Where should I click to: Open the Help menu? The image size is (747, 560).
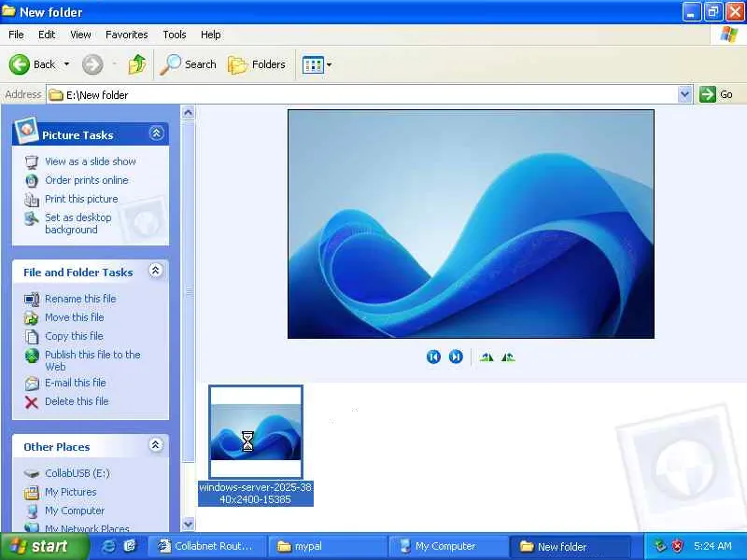click(211, 35)
